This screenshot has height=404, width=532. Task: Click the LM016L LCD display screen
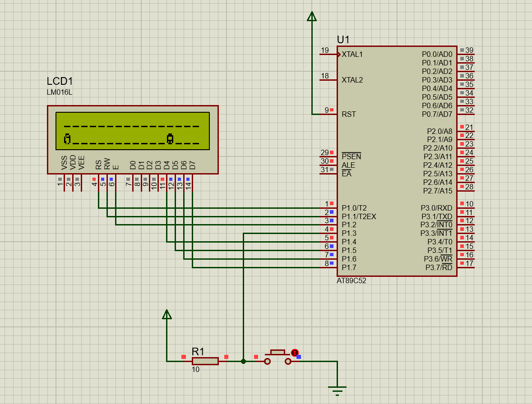[x=133, y=131]
